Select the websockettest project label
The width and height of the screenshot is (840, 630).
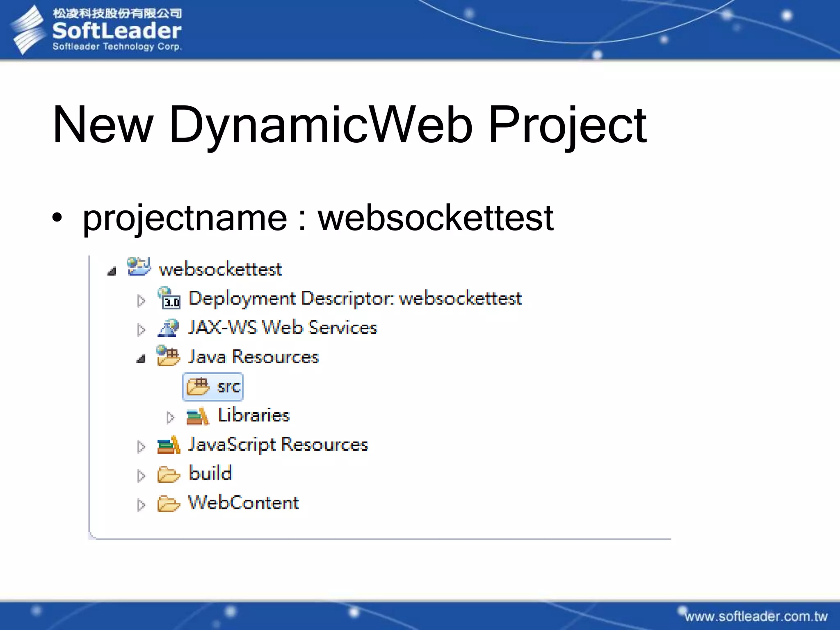220,269
